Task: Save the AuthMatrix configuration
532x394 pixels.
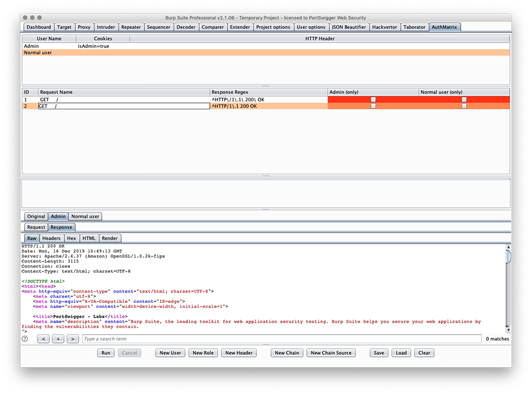Action: pos(379,353)
